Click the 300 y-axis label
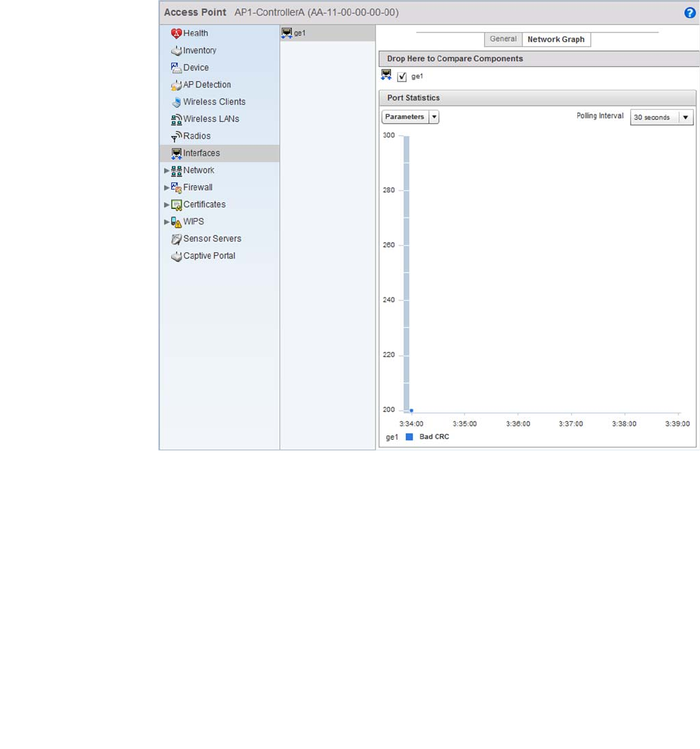This screenshot has height=749, width=700. (389, 135)
